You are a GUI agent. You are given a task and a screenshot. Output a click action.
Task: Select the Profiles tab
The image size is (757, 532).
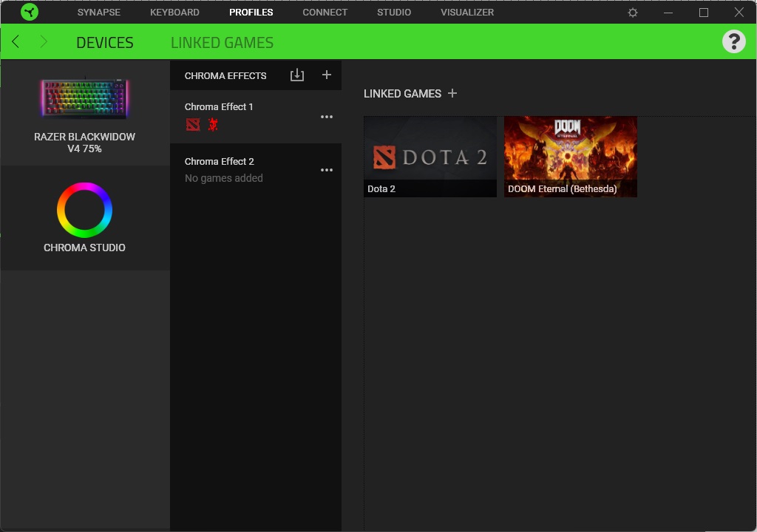tap(251, 12)
